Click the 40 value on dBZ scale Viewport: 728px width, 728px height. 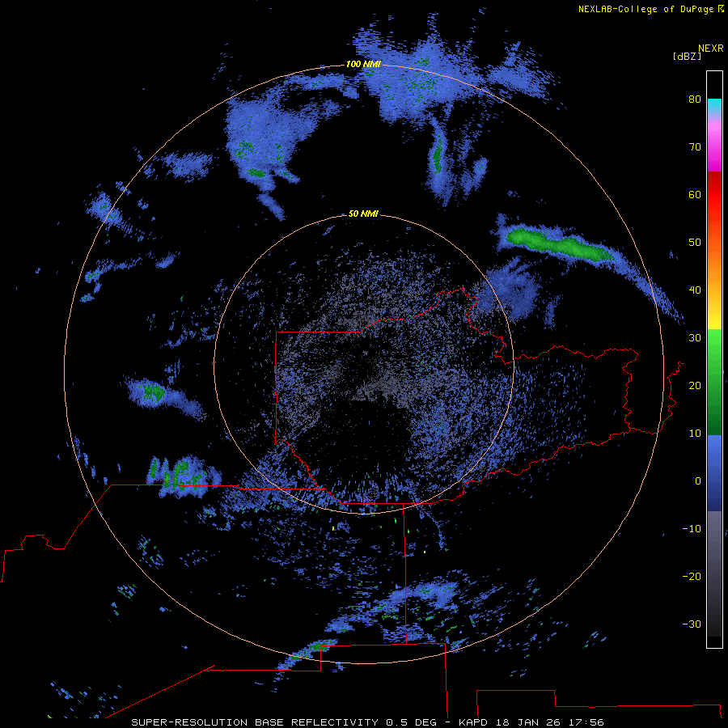tap(695, 290)
